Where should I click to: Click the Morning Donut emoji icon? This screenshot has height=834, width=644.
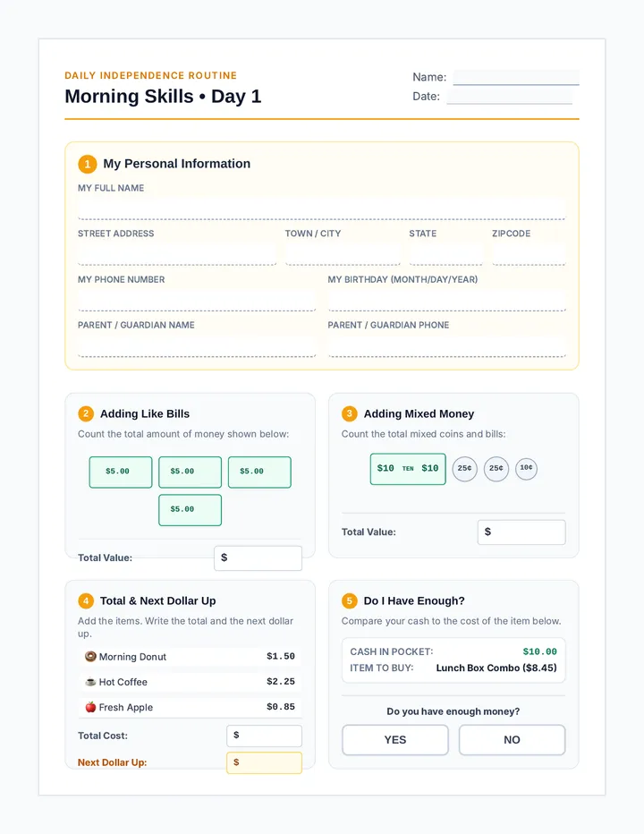tap(90, 656)
